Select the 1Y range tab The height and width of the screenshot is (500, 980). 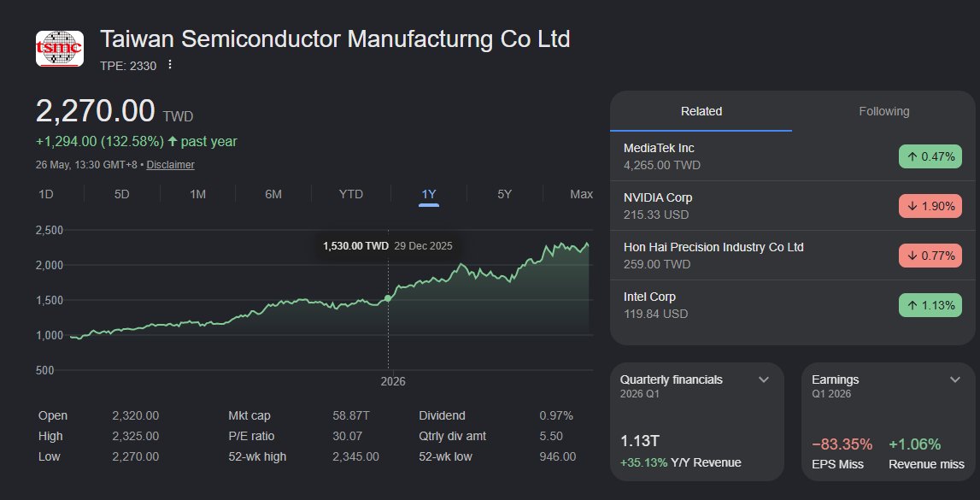coord(428,194)
